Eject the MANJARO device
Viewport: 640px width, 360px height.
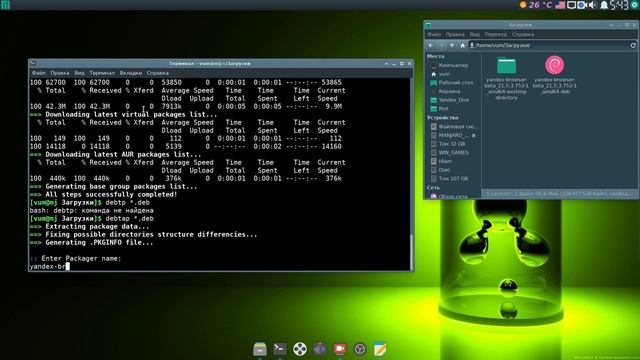click(x=473, y=135)
